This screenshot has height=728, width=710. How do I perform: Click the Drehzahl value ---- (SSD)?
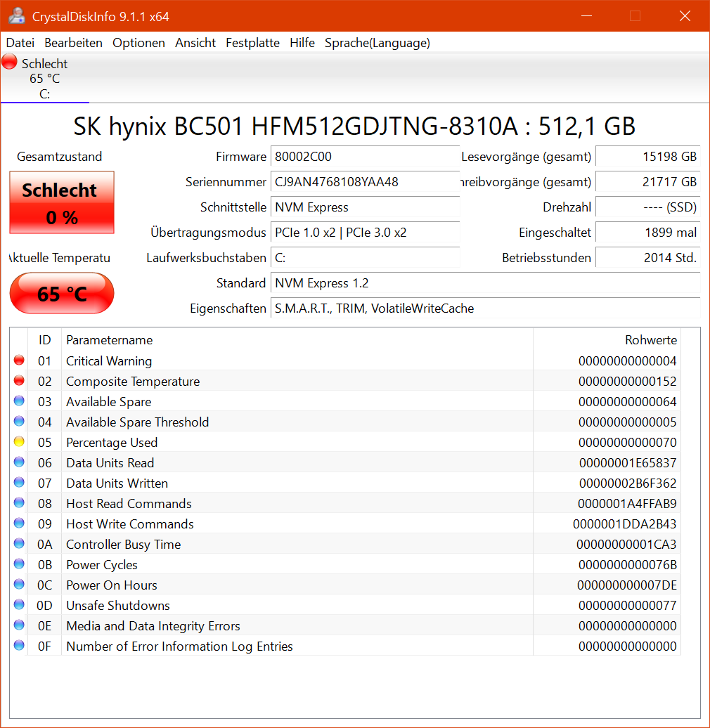point(647,207)
